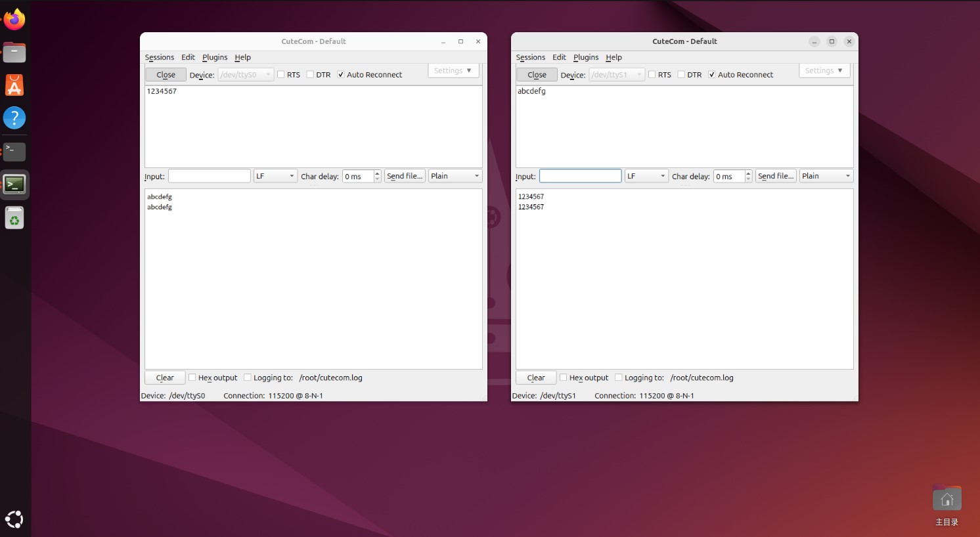Expand Settings in the right window
Screen dimensions: 980x537
coord(824,70)
